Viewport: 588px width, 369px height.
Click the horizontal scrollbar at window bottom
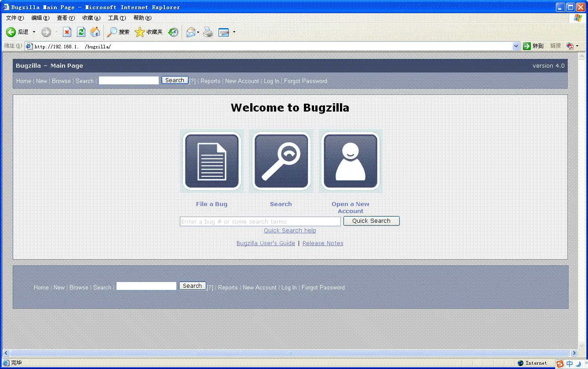coord(290,353)
